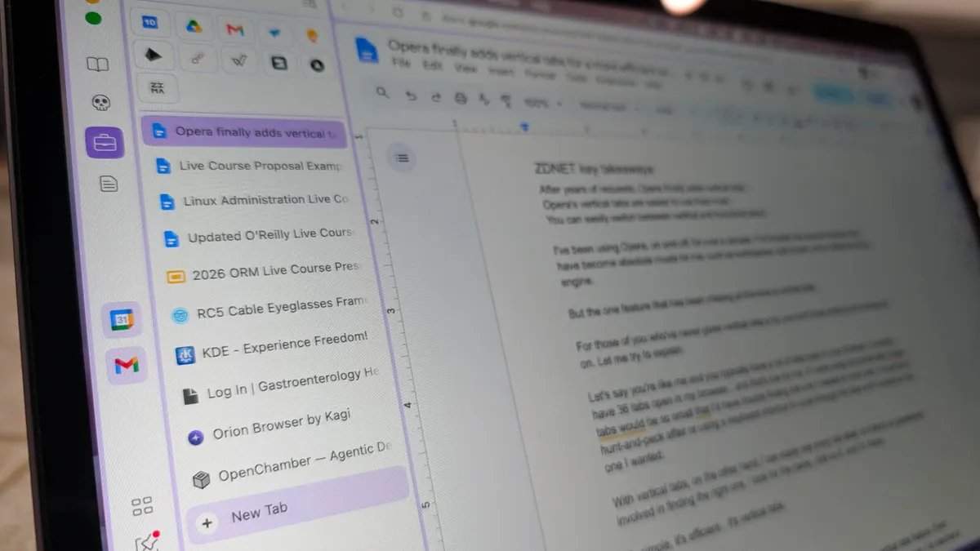
Task: Click the 'ZDNET key takeaways' heading text
Action: coord(594,170)
